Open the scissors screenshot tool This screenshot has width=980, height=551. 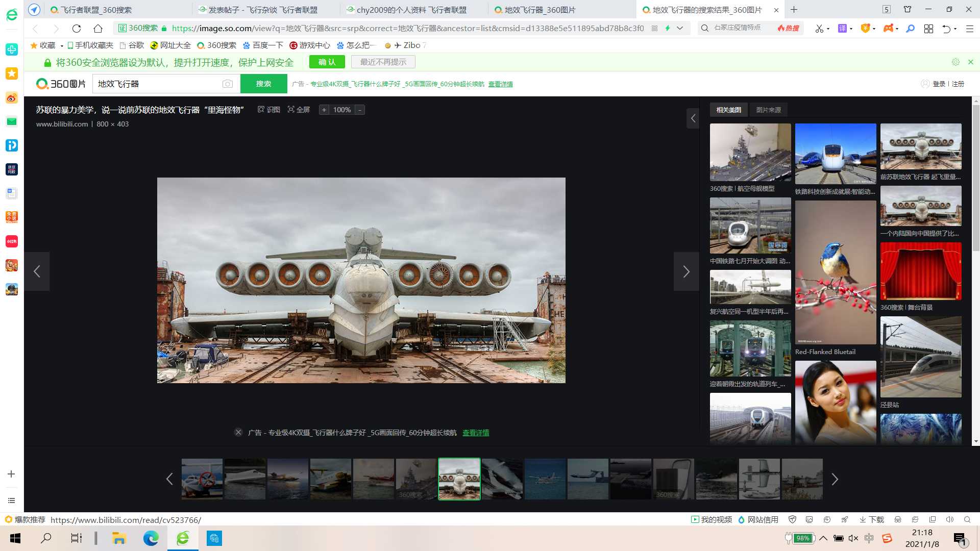819,29
